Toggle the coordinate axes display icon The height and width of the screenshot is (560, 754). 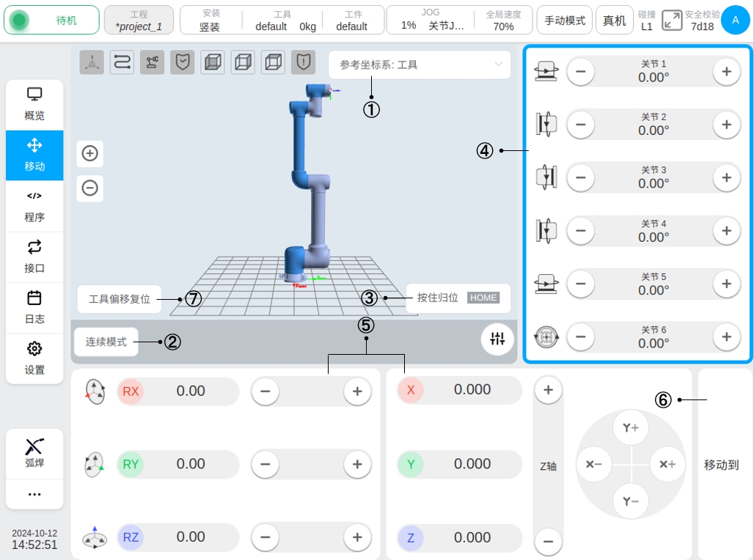point(92,62)
